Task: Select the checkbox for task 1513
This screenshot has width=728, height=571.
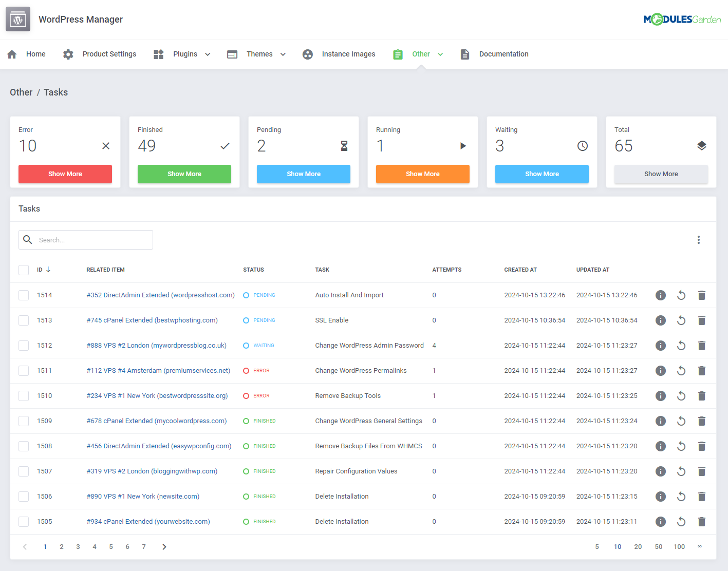Action: (x=23, y=320)
